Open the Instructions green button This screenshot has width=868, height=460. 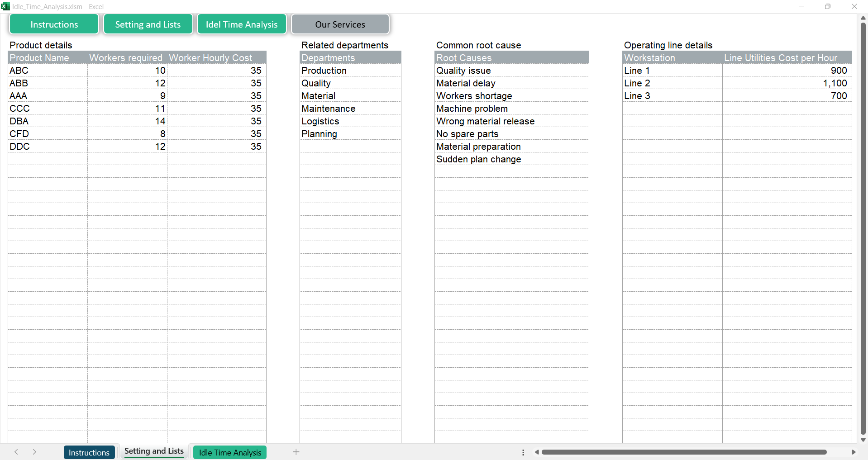tap(54, 24)
